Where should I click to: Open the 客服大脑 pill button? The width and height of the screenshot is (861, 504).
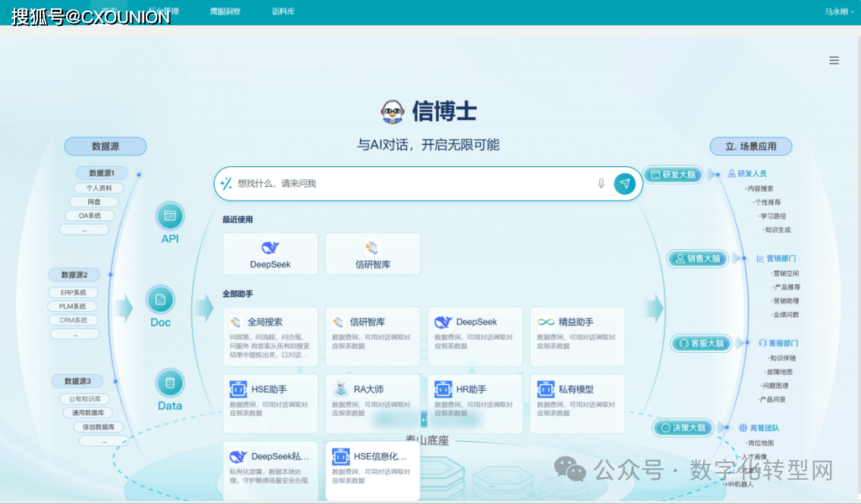[x=700, y=344]
